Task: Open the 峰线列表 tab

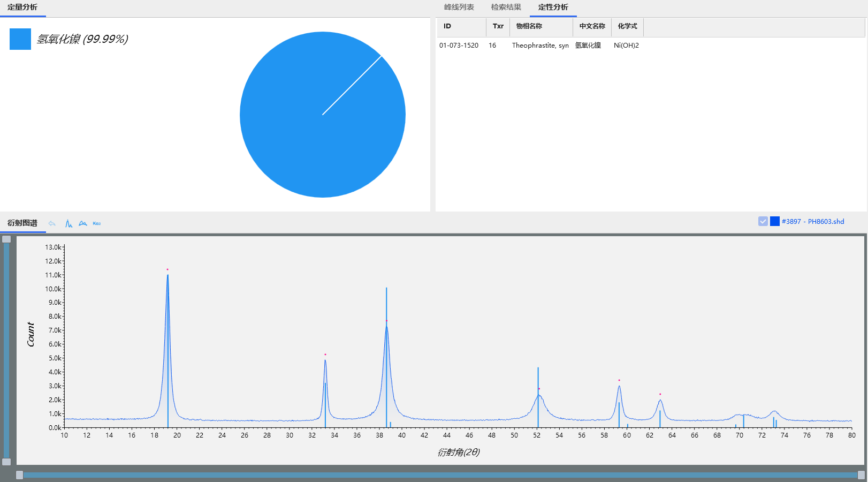Action: point(459,7)
